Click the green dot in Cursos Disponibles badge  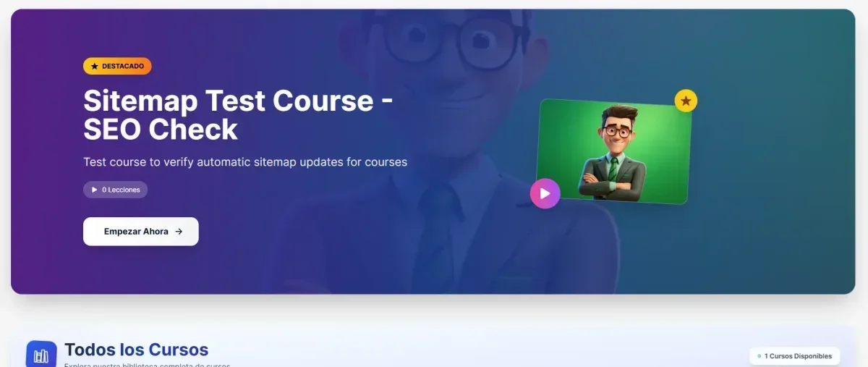coord(759,356)
